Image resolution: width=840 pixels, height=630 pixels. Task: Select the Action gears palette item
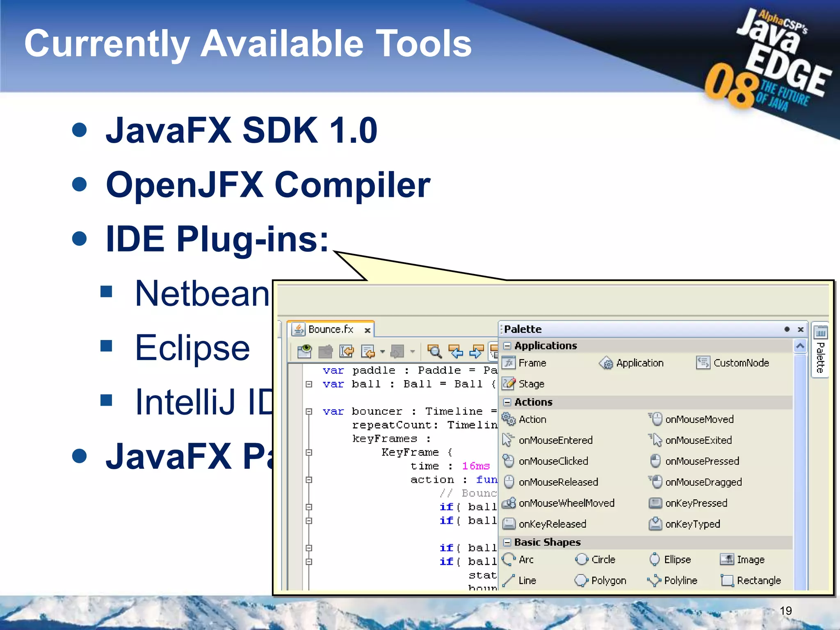[524, 419]
